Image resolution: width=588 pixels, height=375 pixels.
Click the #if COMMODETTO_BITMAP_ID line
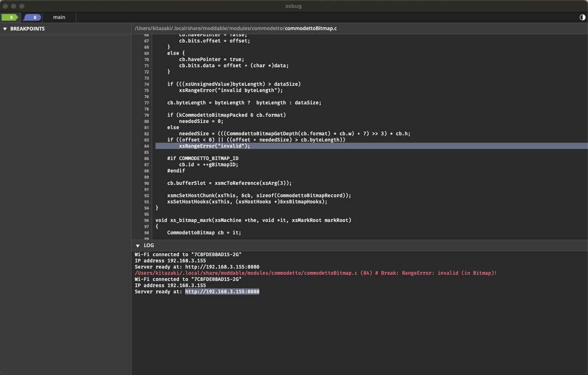click(203, 158)
